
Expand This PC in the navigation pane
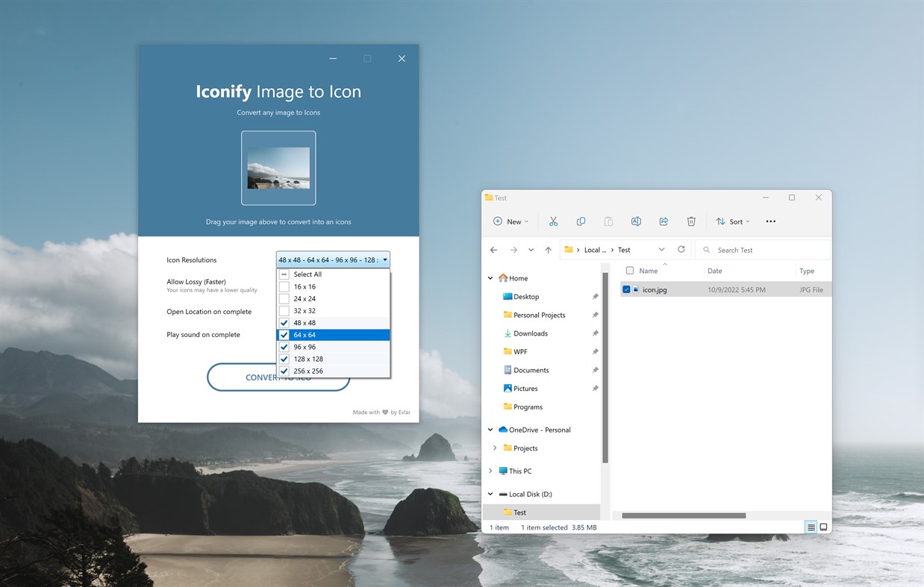[490, 471]
